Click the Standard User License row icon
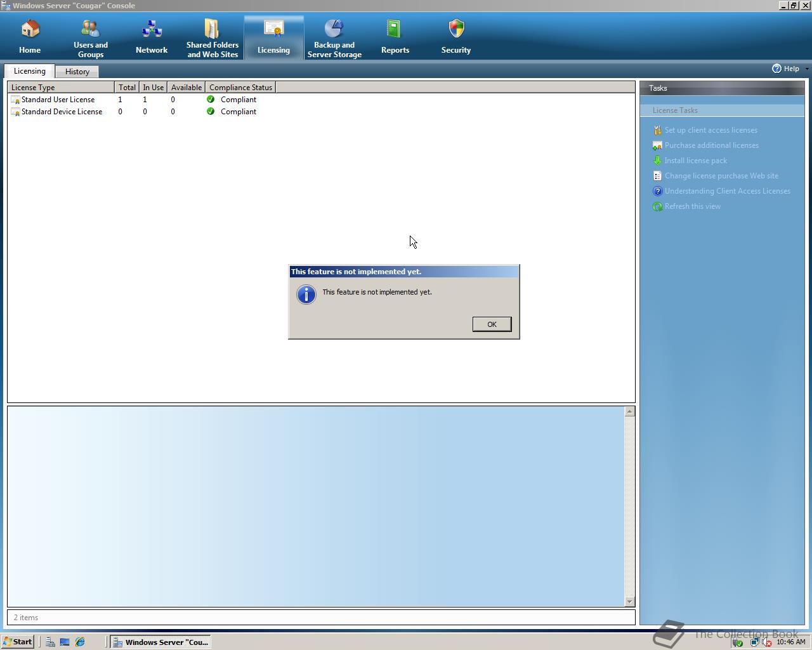The image size is (812, 650). 15,100
